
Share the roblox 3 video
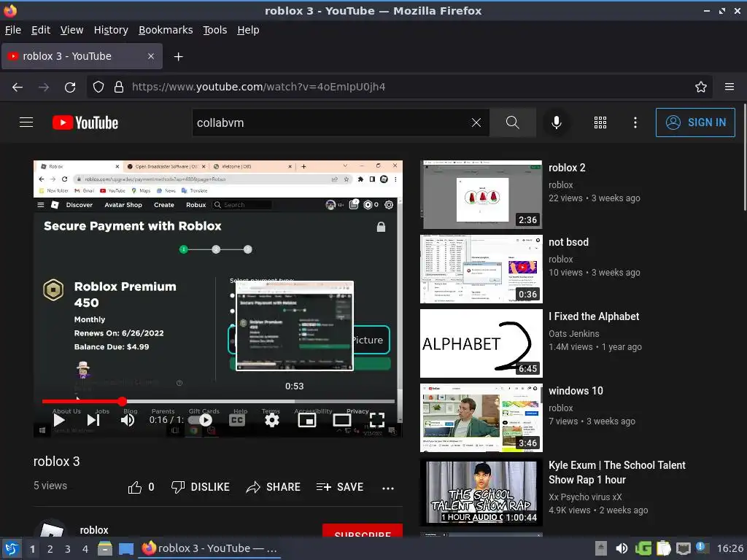pyautogui.click(x=274, y=487)
